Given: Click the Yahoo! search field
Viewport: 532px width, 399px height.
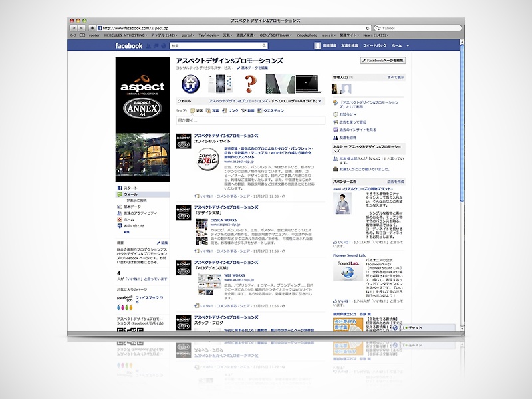Looking at the screenshot, I should pos(418,28).
